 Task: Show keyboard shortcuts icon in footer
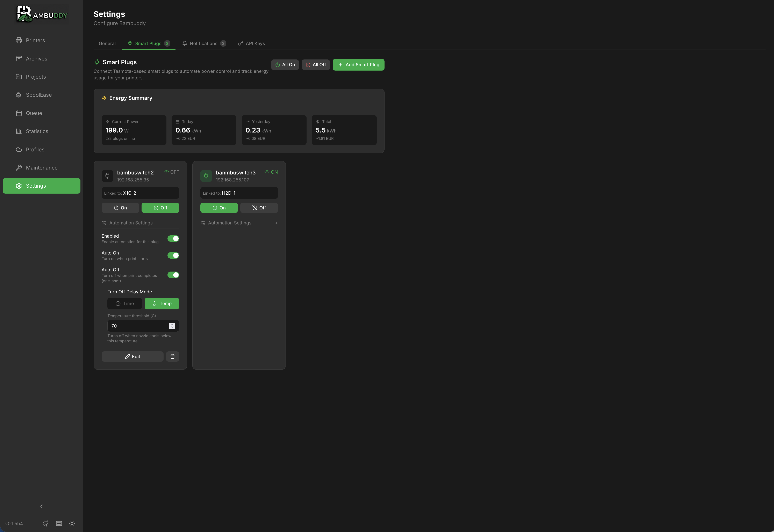click(x=59, y=523)
